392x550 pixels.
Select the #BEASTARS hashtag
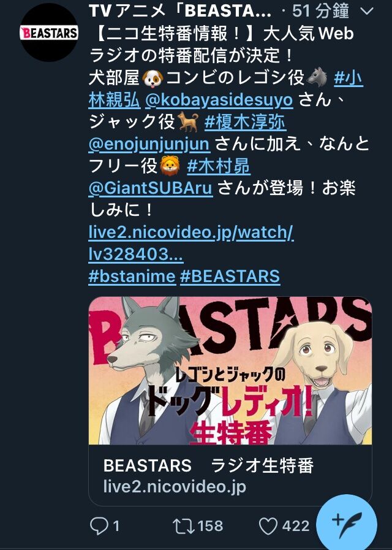[x=230, y=276]
